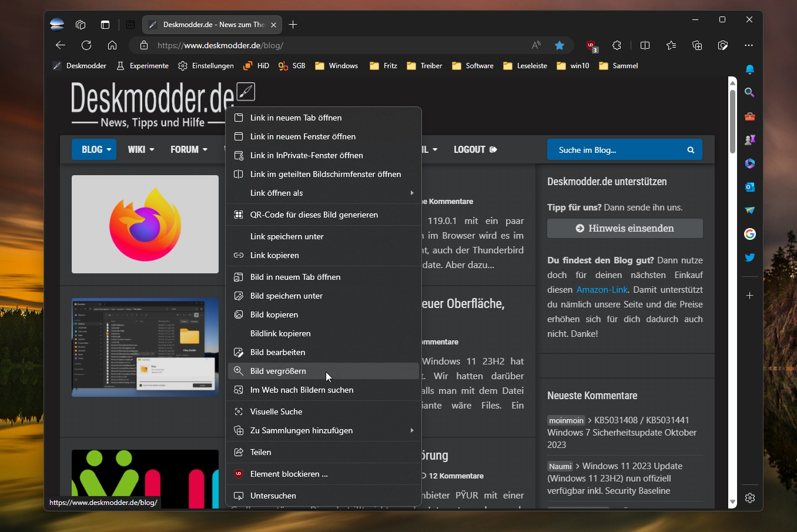Viewport: 797px width, 532px height.
Task: Add a sidebar app with plus icon
Action: 750,296
